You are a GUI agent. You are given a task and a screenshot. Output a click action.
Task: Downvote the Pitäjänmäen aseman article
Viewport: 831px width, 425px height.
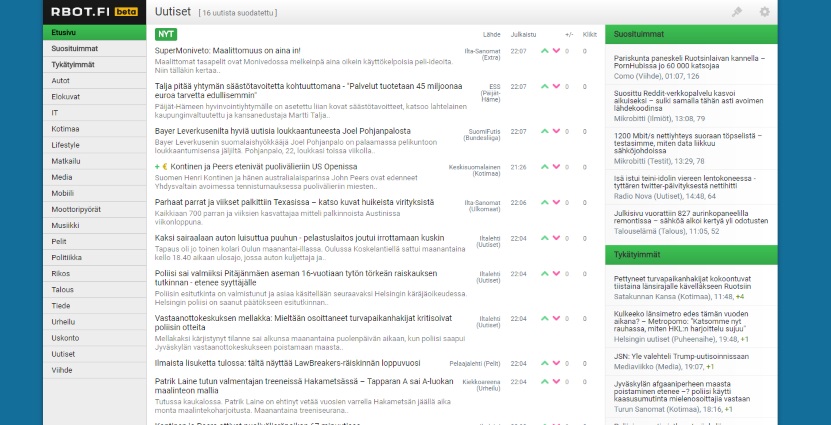(556, 274)
